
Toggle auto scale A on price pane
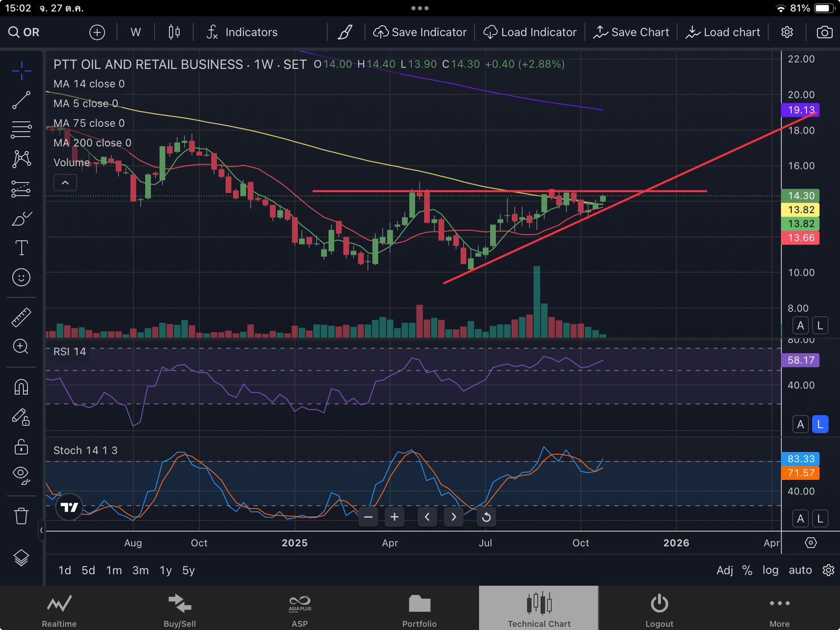(800, 325)
